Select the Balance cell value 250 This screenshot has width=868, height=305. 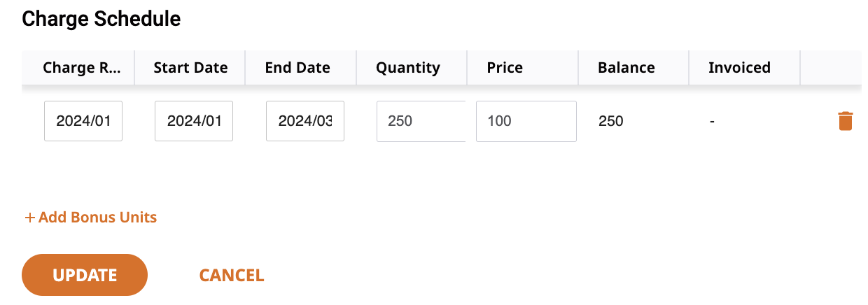pos(611,121)
